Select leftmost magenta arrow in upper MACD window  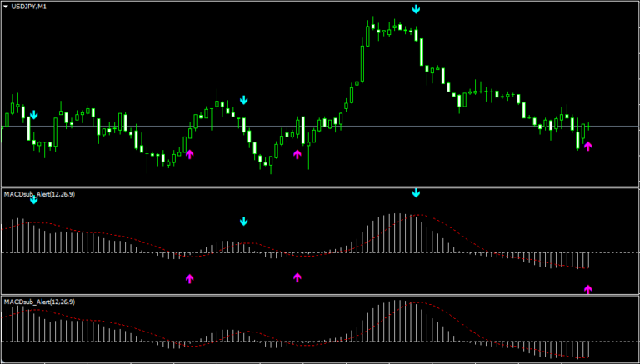[x=189, y=278]
